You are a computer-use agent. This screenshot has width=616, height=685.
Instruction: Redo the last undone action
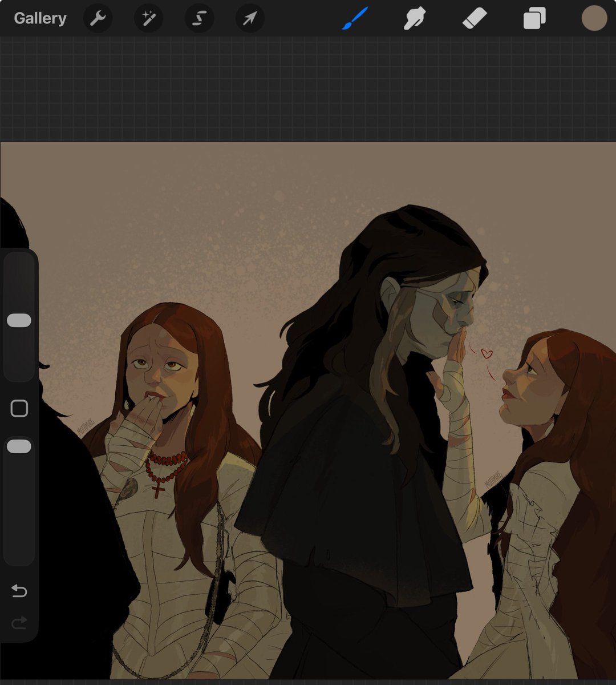click(19, 623)
